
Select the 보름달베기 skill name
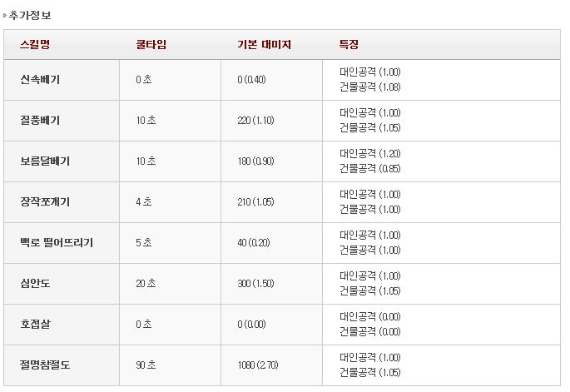tap(45, 161)
